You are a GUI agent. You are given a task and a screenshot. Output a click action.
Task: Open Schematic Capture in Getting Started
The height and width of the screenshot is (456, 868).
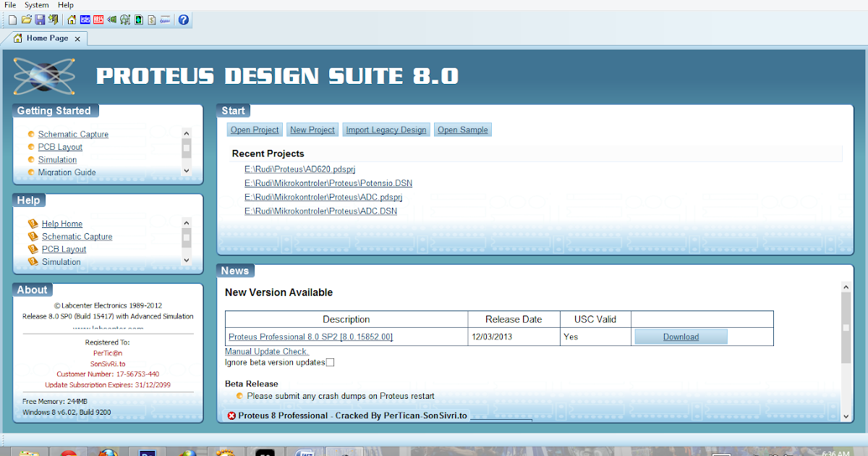pos(73,135)
